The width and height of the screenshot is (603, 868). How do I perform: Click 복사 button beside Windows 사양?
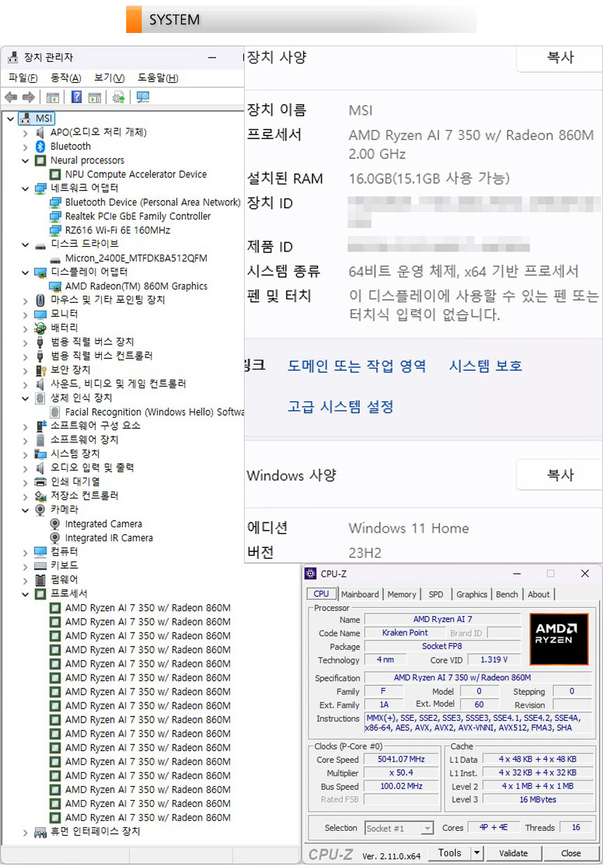click(x=560, y=475)
